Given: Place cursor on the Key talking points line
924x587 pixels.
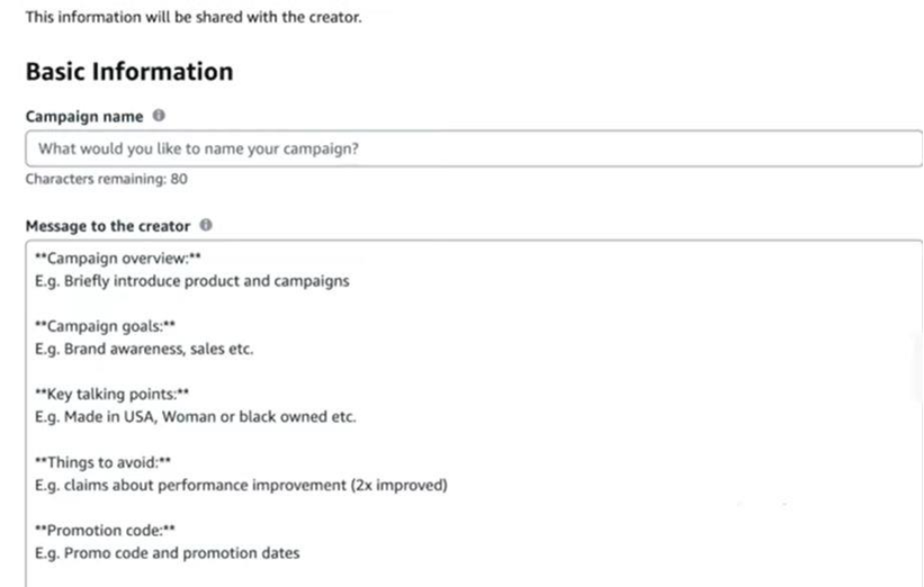Looking at the screenshot, I should point(112,393).
